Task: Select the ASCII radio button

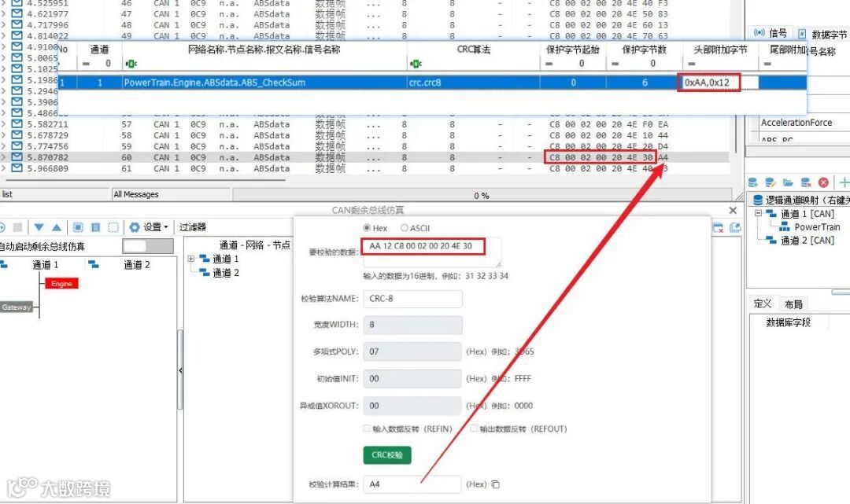Action: (405, 228)
